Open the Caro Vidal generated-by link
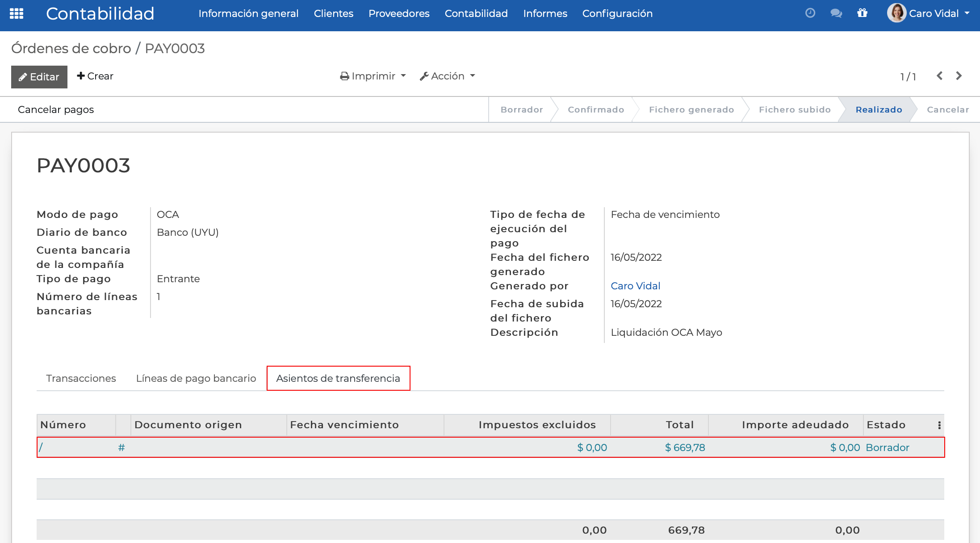 coord(635,286)
